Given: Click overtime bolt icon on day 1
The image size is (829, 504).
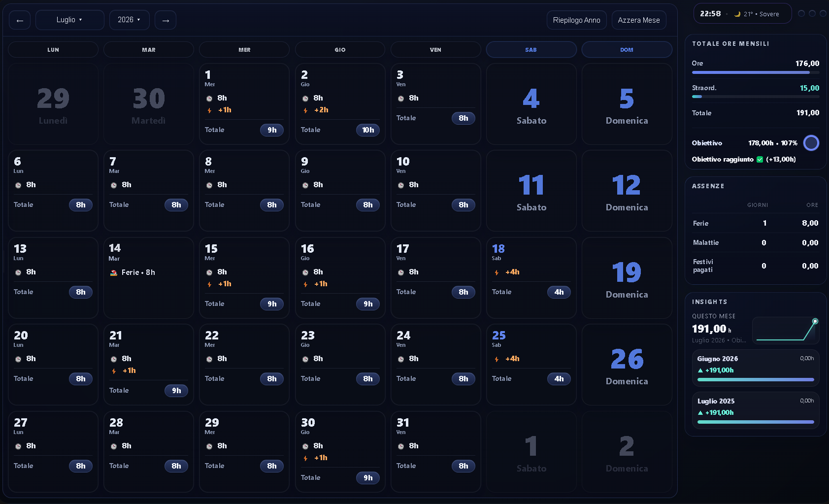Looking at the screenshot, I should [x=209, y=110].
